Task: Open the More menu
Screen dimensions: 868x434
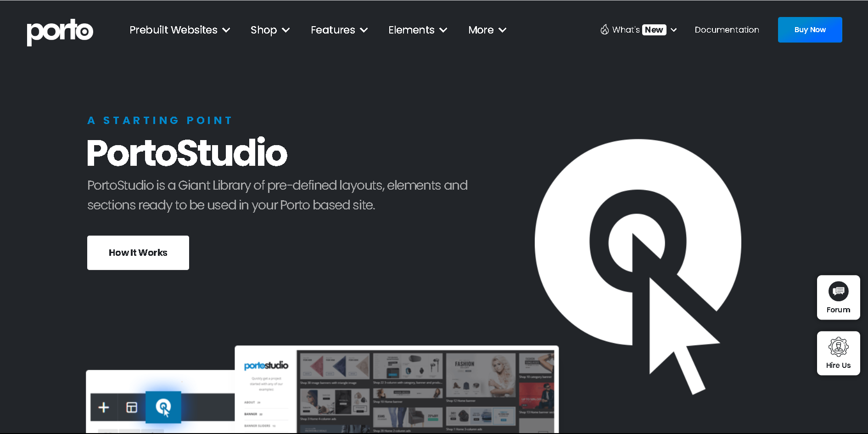Action: pos(487,30)
